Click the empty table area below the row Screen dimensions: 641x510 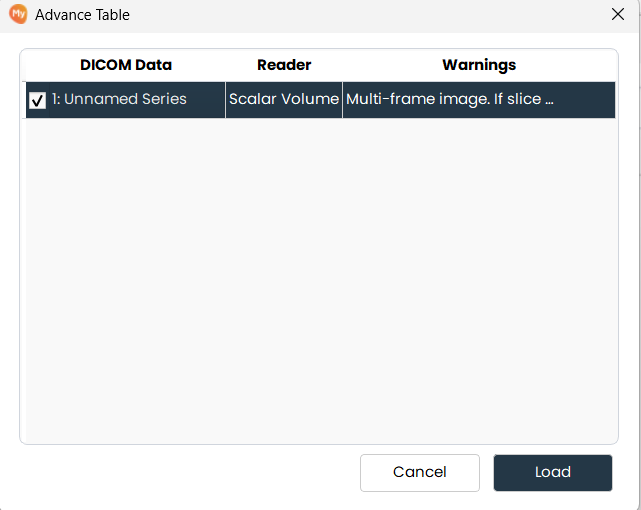pyautogui.click(x=320, y=280)
